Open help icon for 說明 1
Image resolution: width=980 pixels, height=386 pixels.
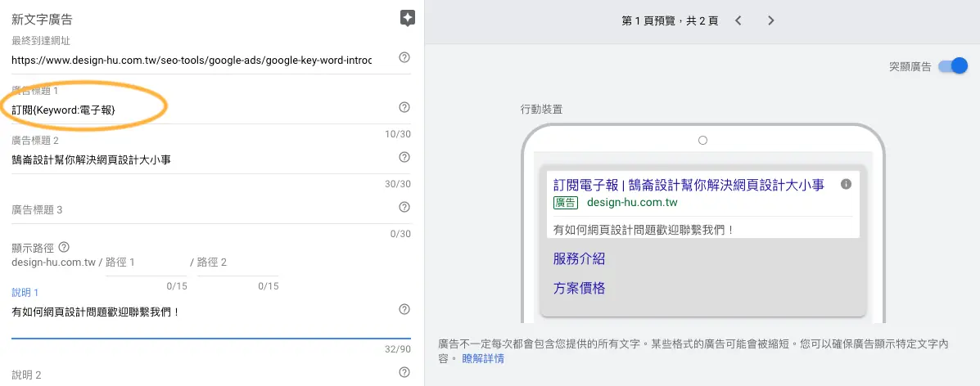pos(404,309)
